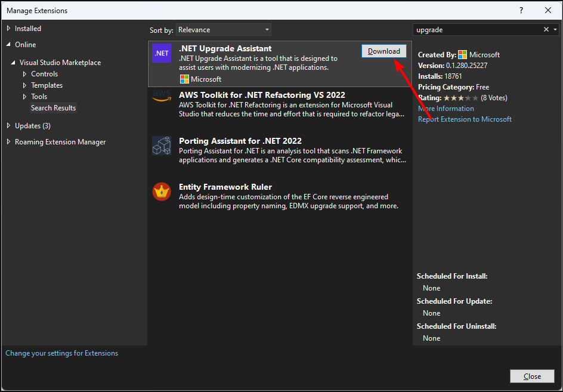The width and height of the screenshot is (563, 392).
Task: Click the Microsoft logo under .NET Upgrade Assistant
Action: coord(184,79)
